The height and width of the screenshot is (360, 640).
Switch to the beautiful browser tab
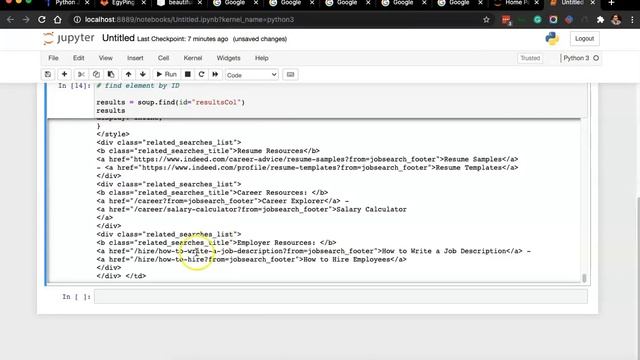180,3
